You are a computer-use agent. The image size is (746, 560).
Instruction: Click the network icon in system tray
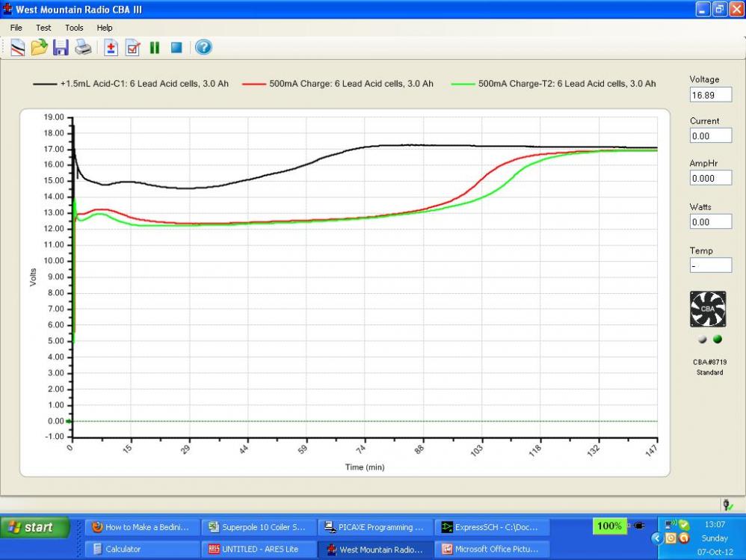(671, 524)
